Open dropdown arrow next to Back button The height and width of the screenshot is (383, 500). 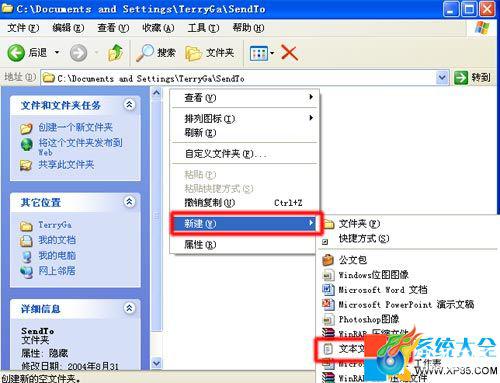click(57, 52)
